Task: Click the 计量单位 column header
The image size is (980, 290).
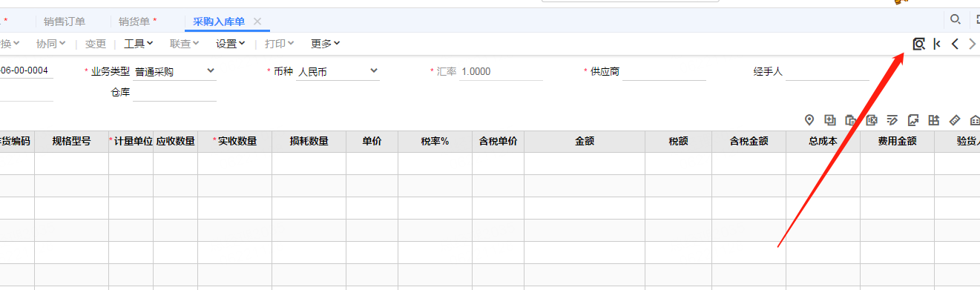Action: 131,142
